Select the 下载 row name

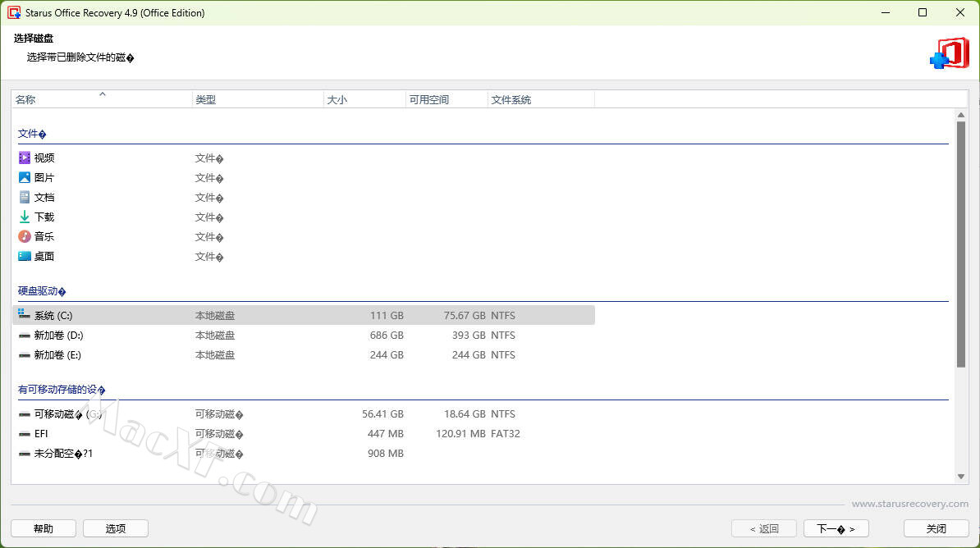click(x=44, y=217)
